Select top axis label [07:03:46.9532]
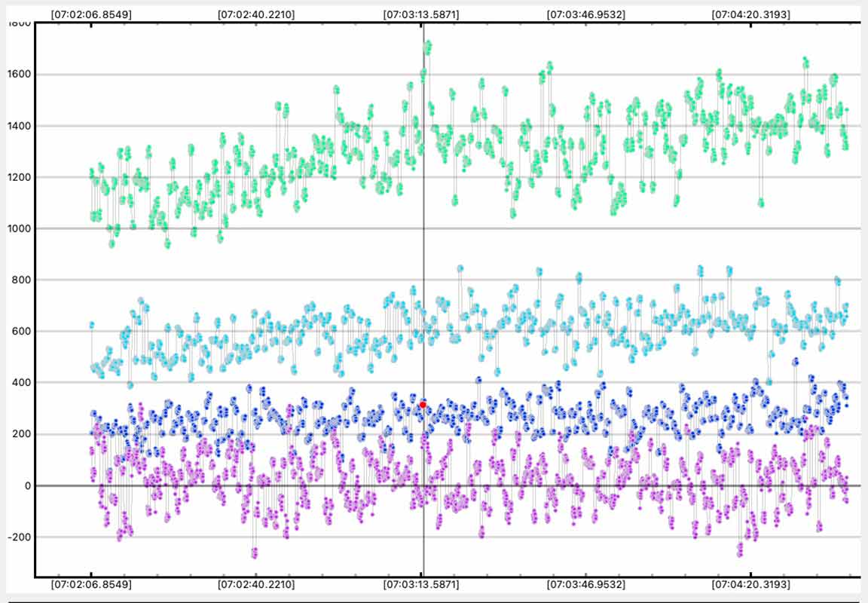Image resolution: width=868 pixels, height=603 pixels. tap(586, 14)
